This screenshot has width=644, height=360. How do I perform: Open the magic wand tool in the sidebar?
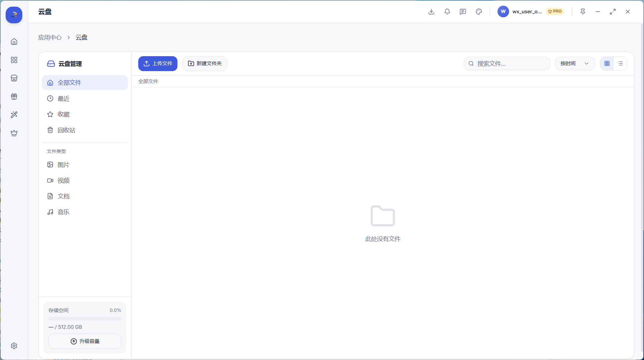point(14,115)
